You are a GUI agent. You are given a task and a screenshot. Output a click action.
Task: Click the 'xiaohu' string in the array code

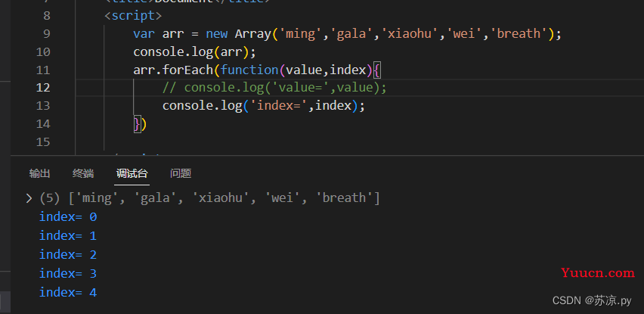(410, 34)
